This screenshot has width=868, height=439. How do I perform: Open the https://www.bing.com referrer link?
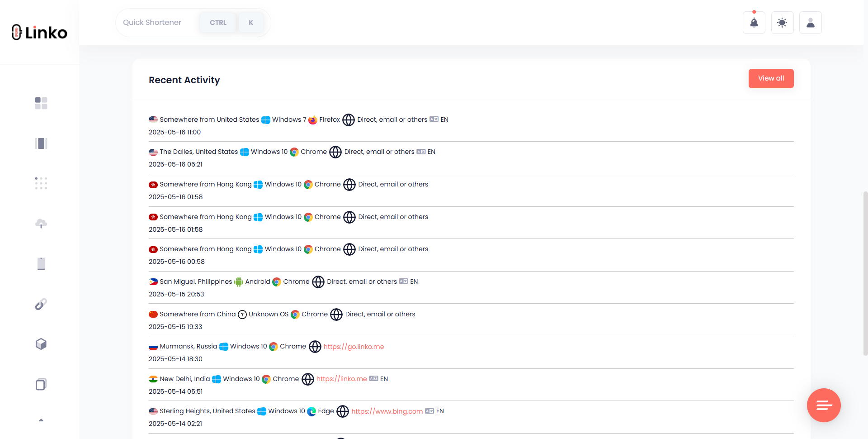point(387,411)
